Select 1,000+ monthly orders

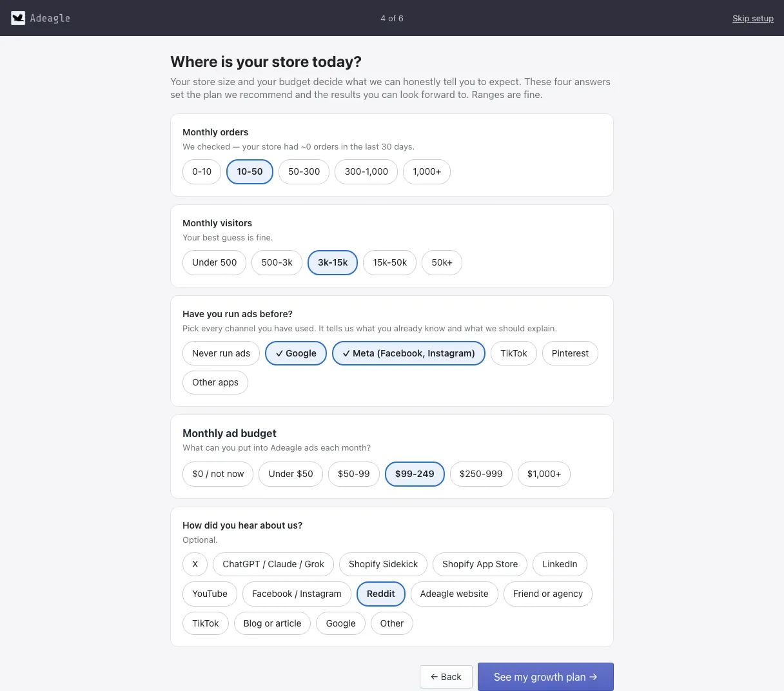(427, 171)
